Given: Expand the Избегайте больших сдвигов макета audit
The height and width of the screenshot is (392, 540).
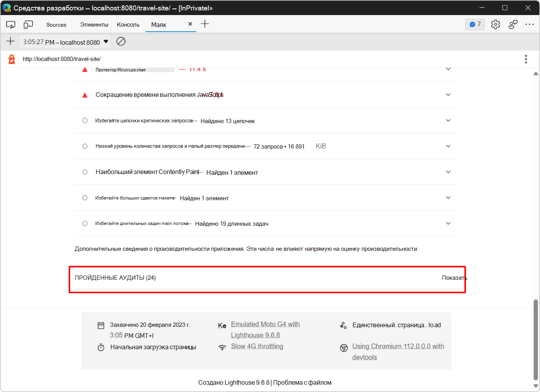Looking at the screenshot, I should click(x=448, y=198).
